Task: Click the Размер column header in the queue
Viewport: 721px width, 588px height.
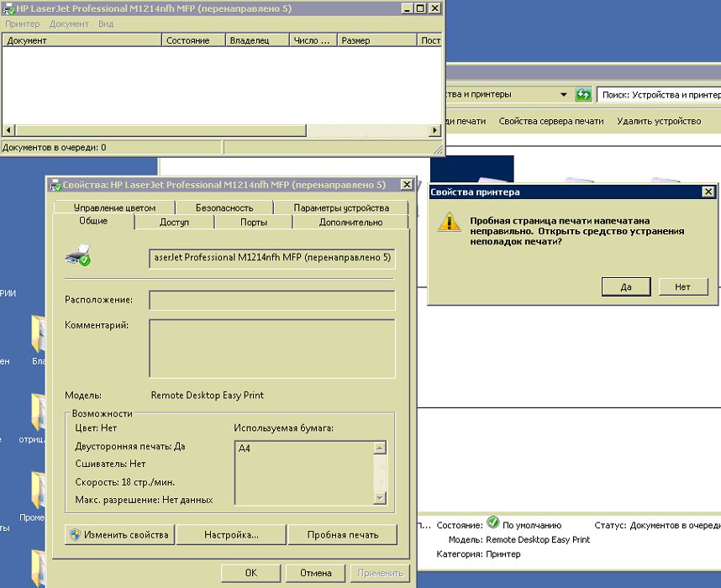Action: [x=376, y=40]
